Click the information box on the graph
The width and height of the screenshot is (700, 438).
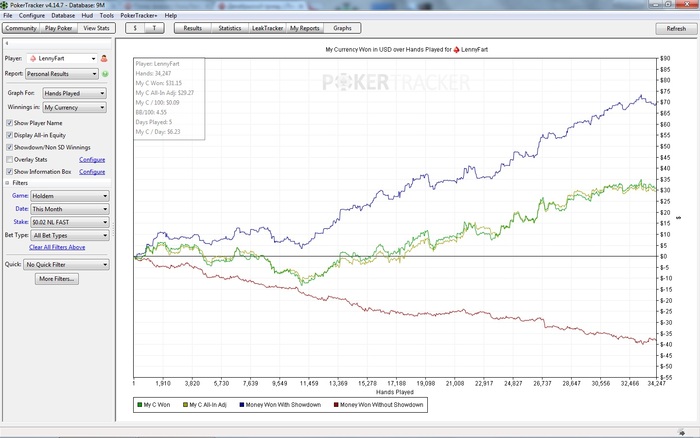[169, 99]
